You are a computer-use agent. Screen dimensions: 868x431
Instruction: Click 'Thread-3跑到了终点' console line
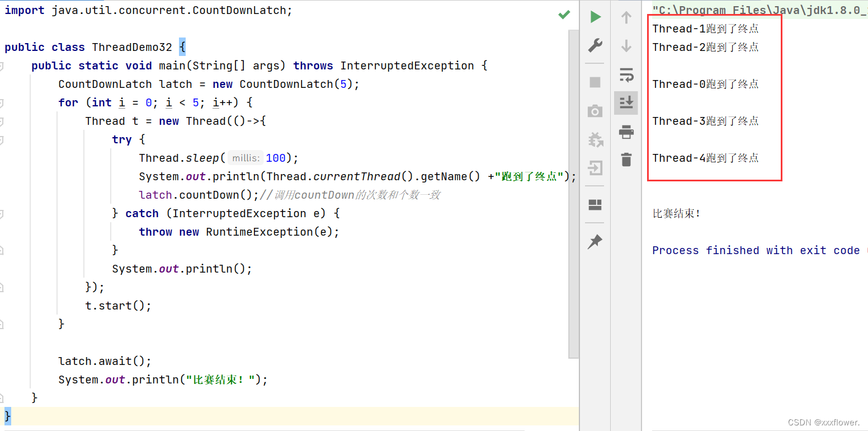point(705,121)
